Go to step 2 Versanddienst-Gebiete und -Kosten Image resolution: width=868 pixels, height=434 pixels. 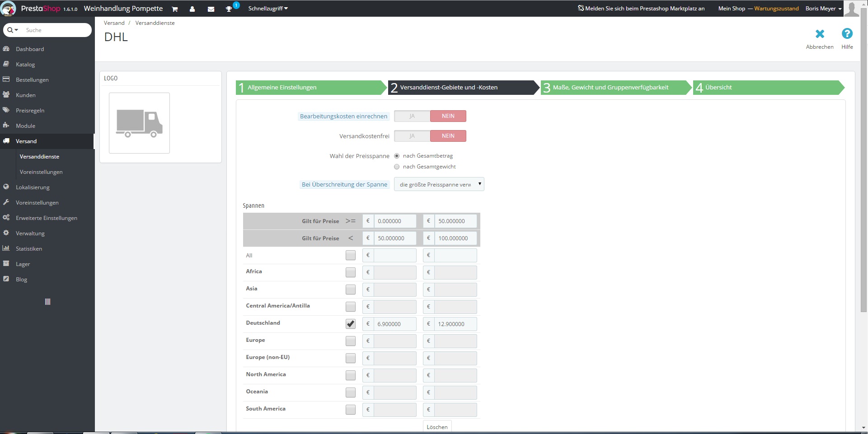(x=464, y=88)
